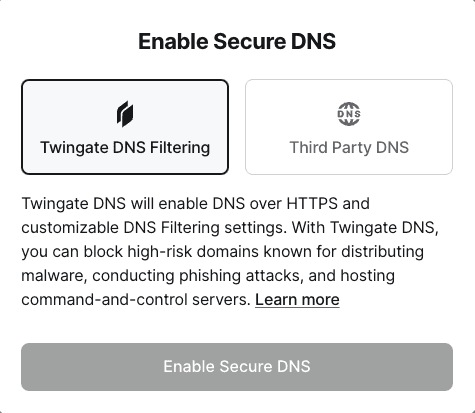The image size is (475, 413).
Task: Click the Twingate DNS description paragraph
Action: (x=230, y=252)
